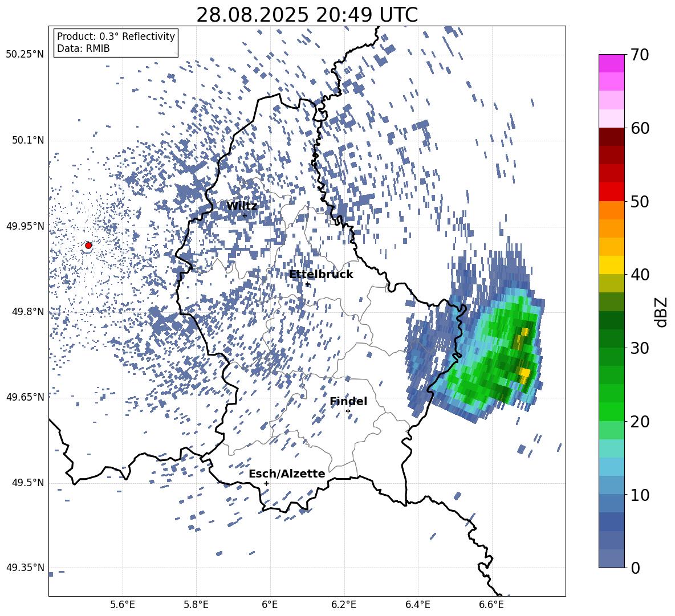Viewport: 675px width, 616px height.
Task: Click the 49.65°N latitude label
Action: [25, 397]
